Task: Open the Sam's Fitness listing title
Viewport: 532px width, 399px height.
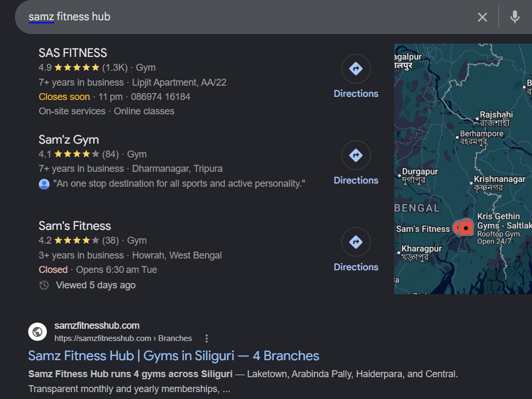Action: (74, 226)
